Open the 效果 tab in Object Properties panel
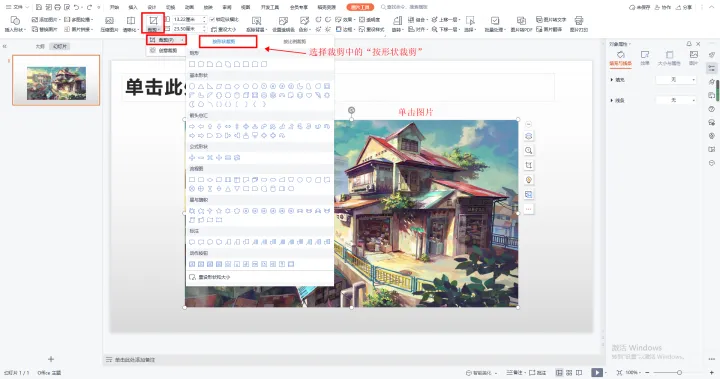This screenshot has width=720, height=379. click(645, 58)
